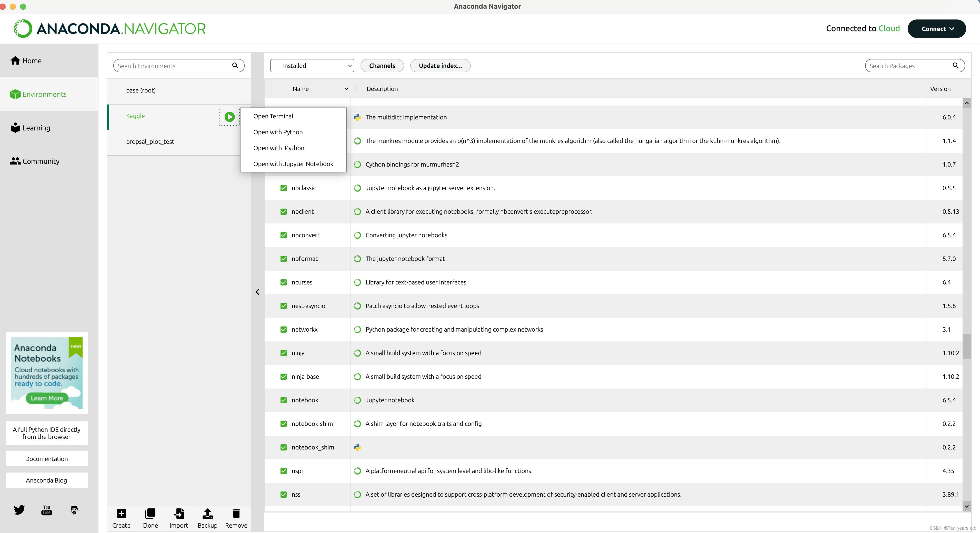Click Learn More on Anaconda Notebooks ad
The image size is (980, 533).
pos(47,398)
